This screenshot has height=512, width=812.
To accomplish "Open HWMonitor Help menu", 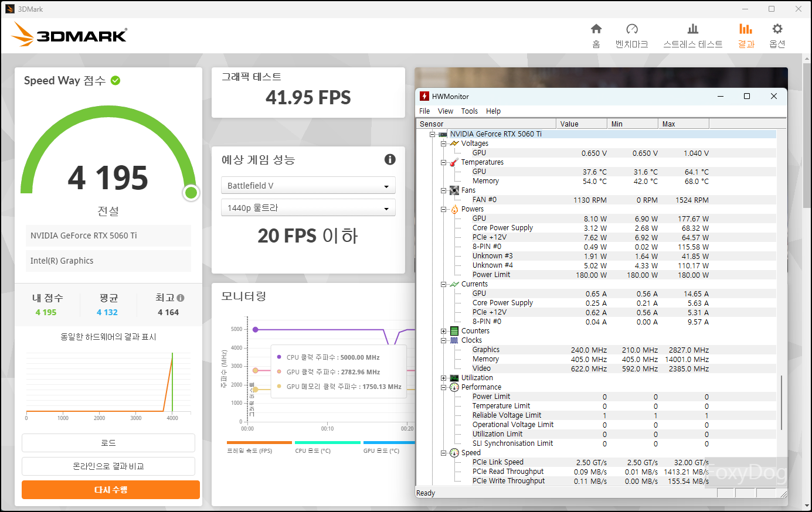I will coord(494,111).
